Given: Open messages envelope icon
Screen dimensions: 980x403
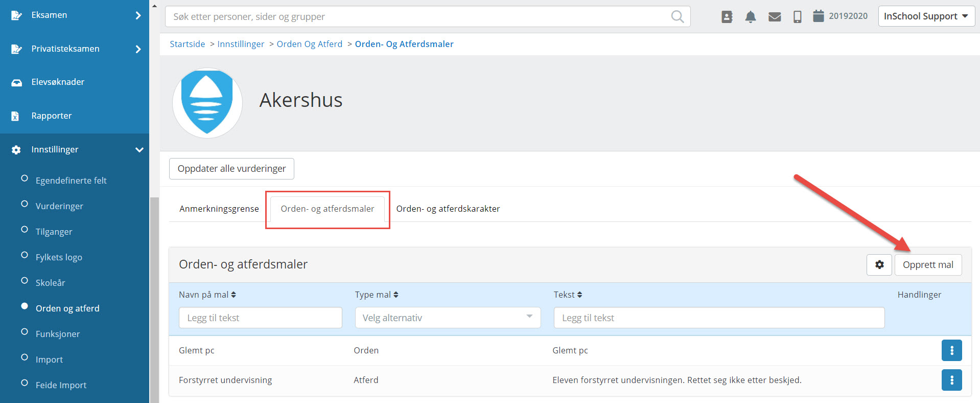Looking at the screenshot, I should [x=774, y=17].
